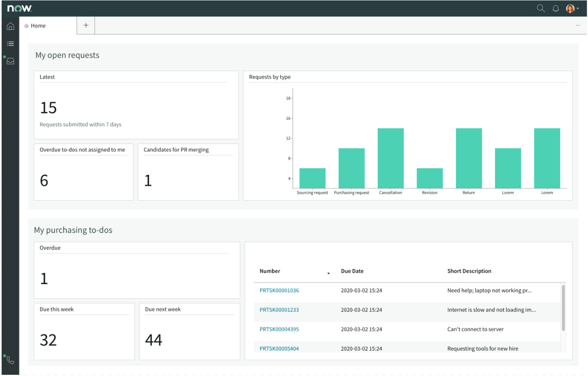
Task: Open the list menu icon in the sidebar
Action: [10, 43]
